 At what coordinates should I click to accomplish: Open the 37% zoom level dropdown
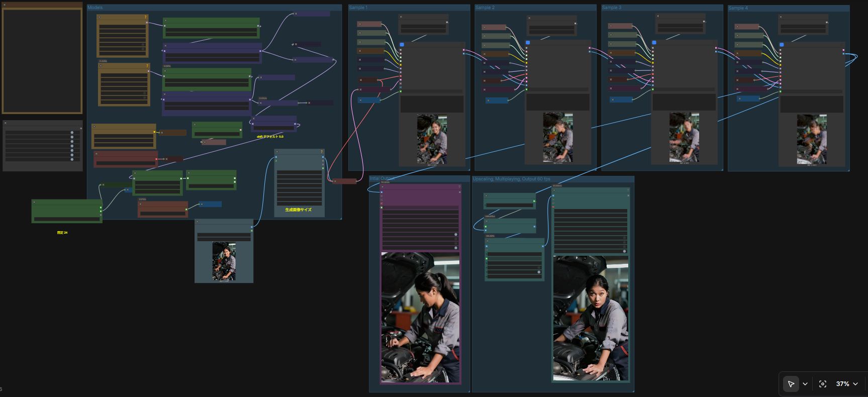click(x=847, y=384)
